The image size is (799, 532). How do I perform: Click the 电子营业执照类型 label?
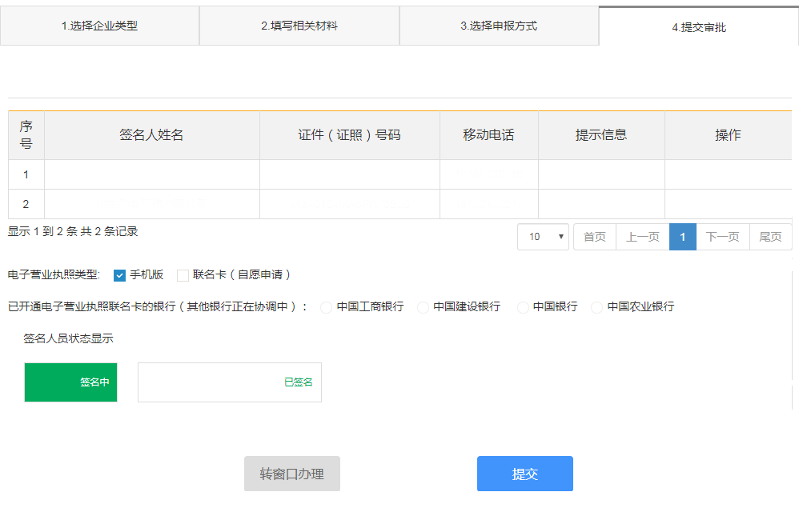click(x=54, y=275)
